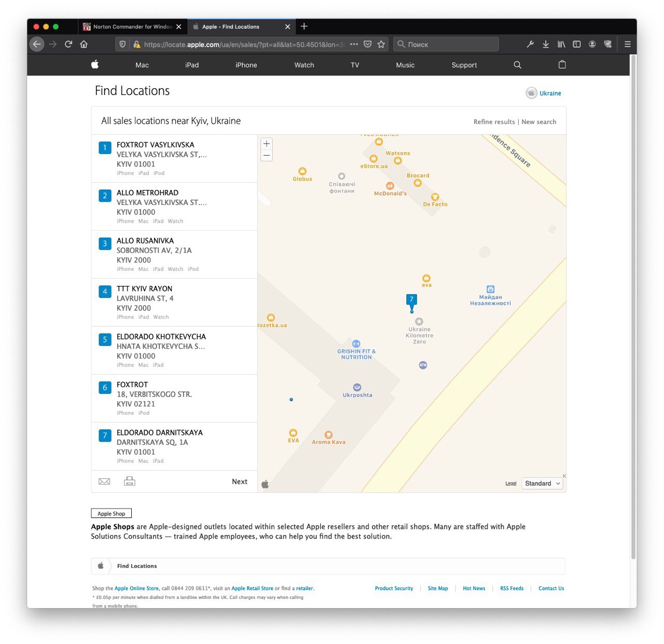This screenshot has width=664, height=644.
Task: Open the RSS Feeds footer link
Action: [511, 588]
